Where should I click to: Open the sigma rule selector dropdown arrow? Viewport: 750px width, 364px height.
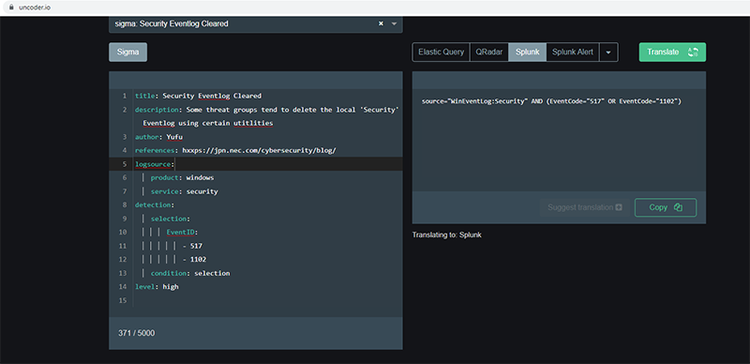click(x=394, y=23)
